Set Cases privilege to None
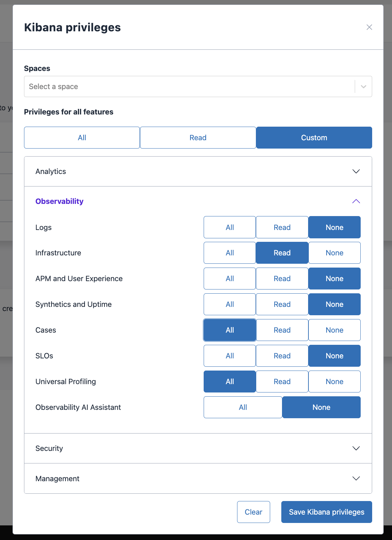The image size is (392, 540). 334,330
